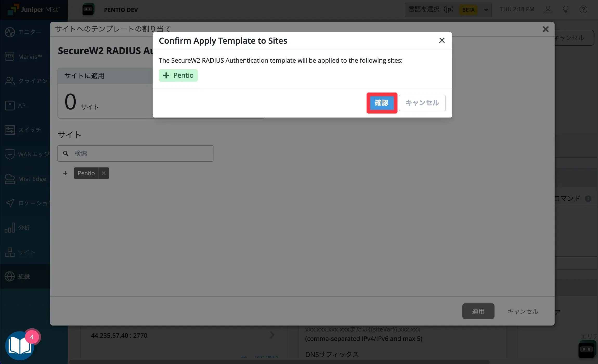Open the モニター monitor sidebar icon
The image size is (598, 364).
10,32
